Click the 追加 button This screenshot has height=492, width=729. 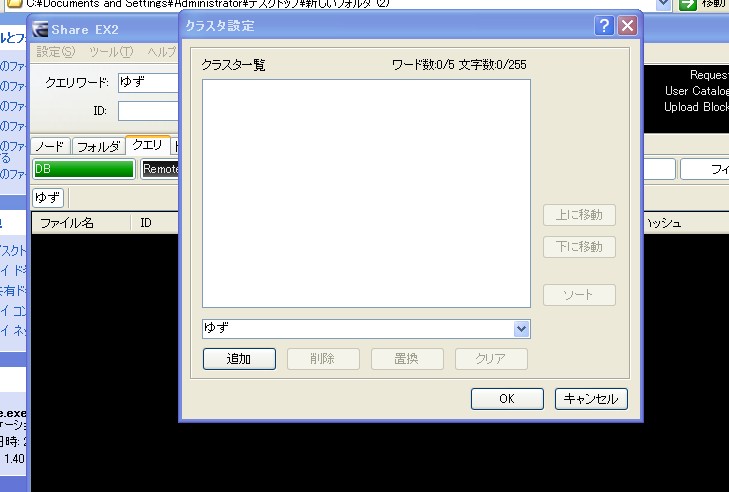pos(238,359)
